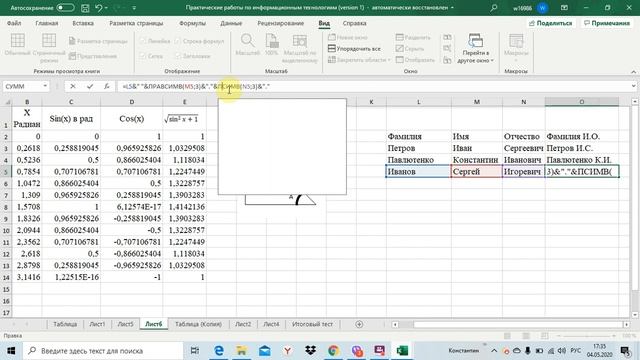
Task: Switch to the Вставка ribbon tab
Action: point(83,23)
